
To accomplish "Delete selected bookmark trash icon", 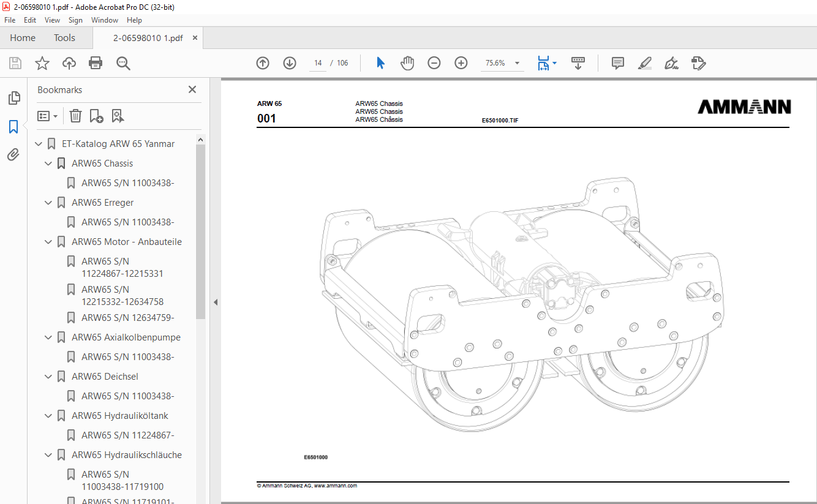I will [x=75, y=116].
